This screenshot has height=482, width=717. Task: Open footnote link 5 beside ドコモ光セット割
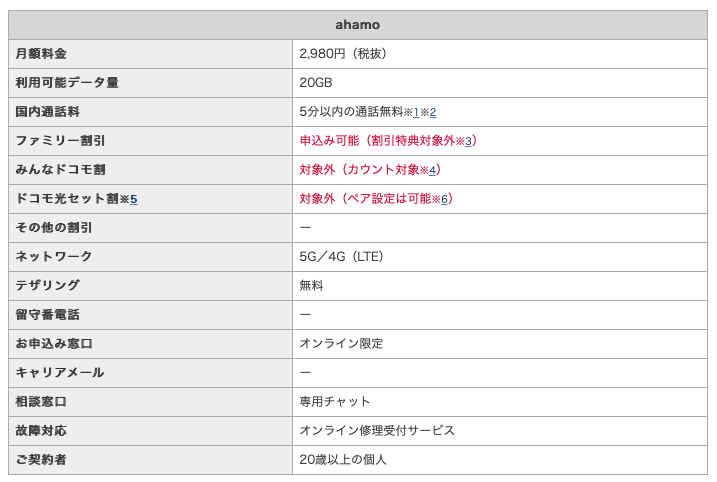[x=134, y=199]
